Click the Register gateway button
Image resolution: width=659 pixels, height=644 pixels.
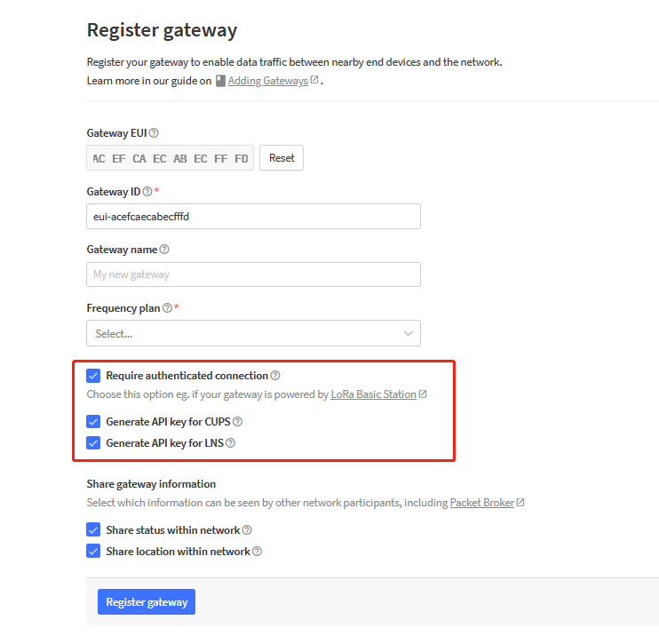[147, 602]
